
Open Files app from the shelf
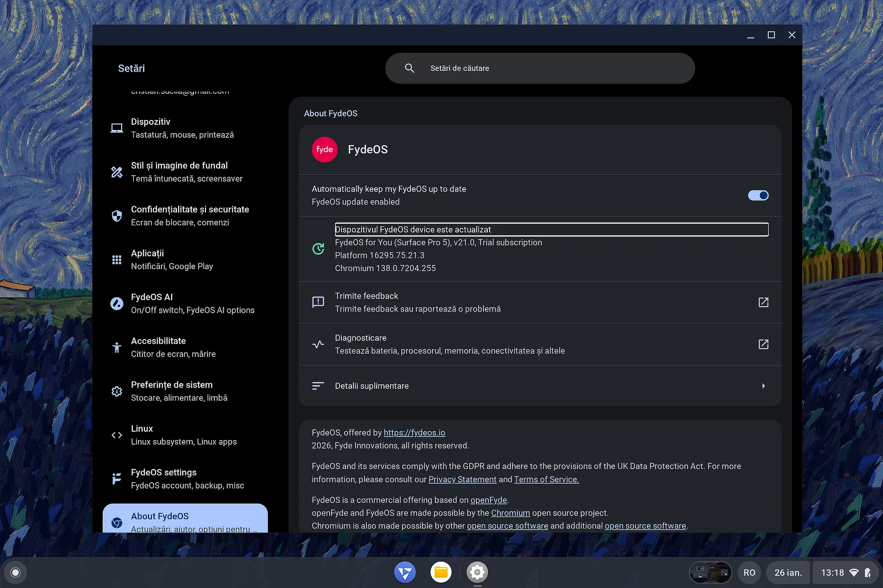tap(441, 572)
